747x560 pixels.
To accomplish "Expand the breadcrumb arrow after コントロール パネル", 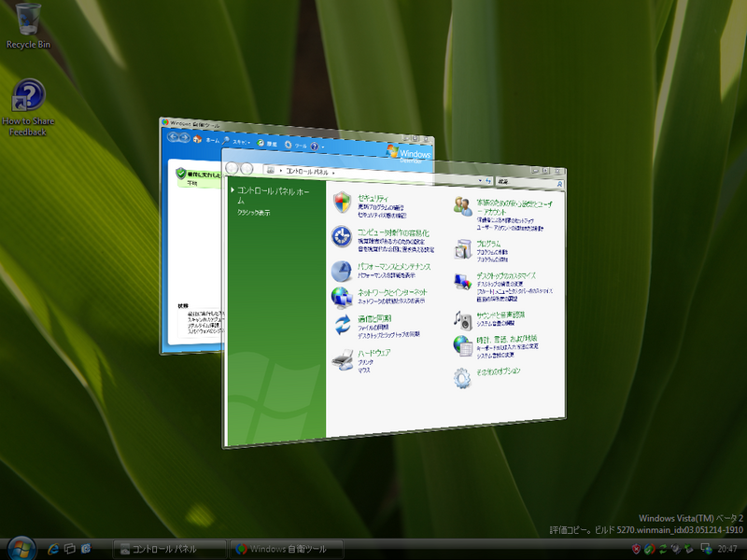I will point(333,173).
